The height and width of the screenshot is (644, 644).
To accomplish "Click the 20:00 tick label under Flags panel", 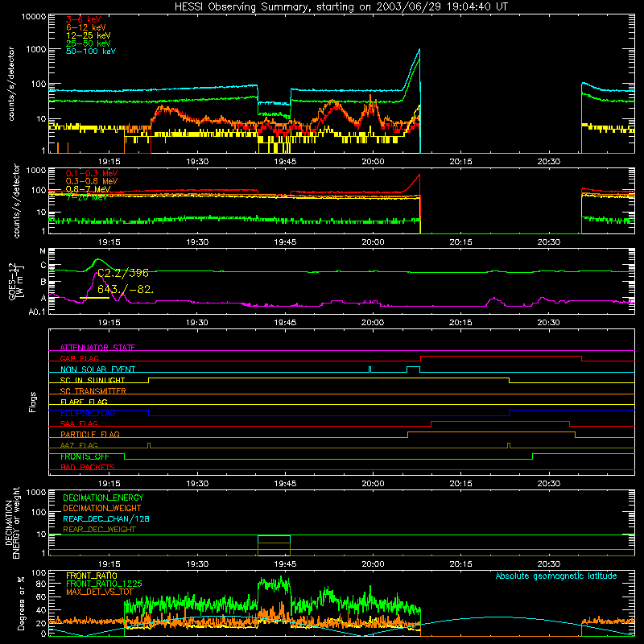I will (373, 484).
